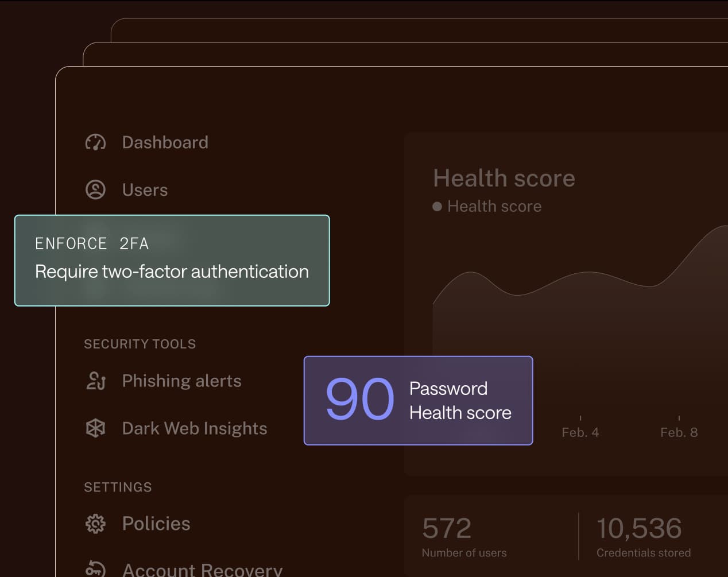728x577 pixels.
Task: Click the Policies gear icon
Action: click(x=95, y=524)
